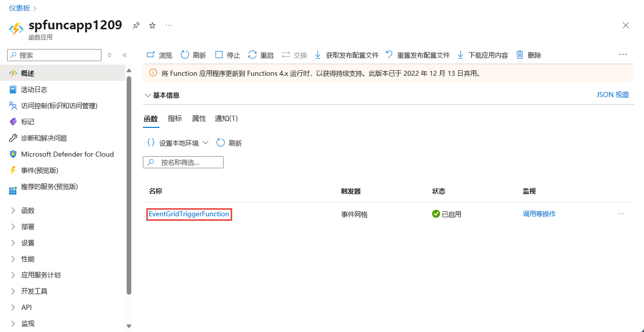The height and width of the screenshot is (332, 644).
Task: Delete the function app with the 删除 trash icon
Action: coord(519,55)
